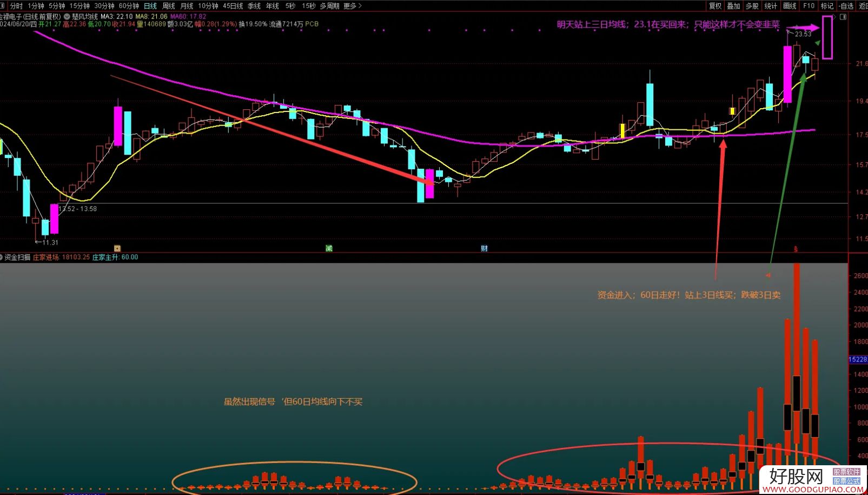Click the 减 event marker on the timeline
Screen dimensions: 868x495
click(x=329, y=248)
